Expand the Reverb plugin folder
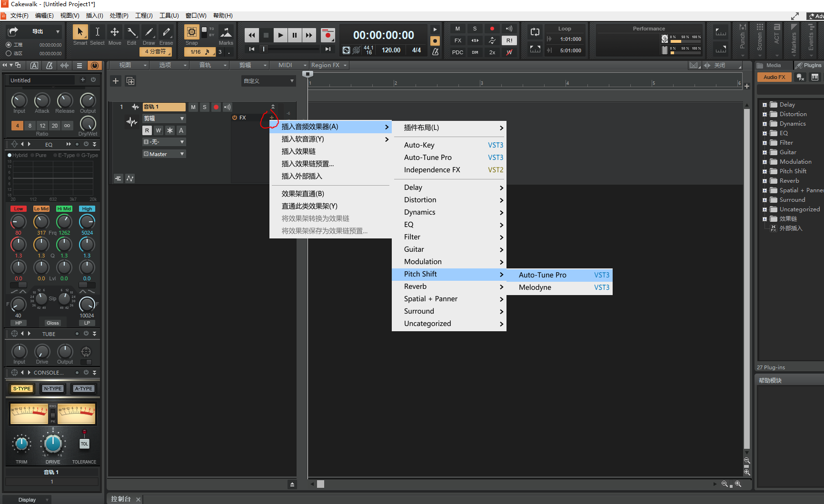 [x=765, y=181]
